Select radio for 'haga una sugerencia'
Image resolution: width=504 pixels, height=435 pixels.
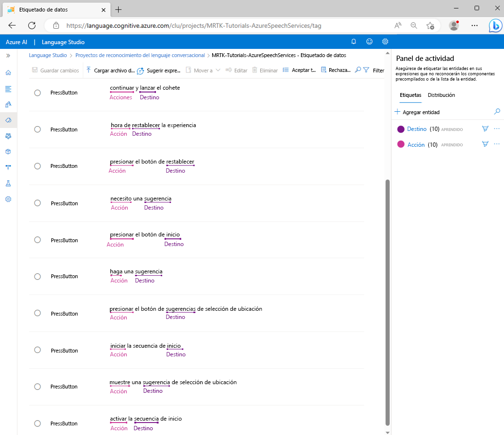coord(37,276)
